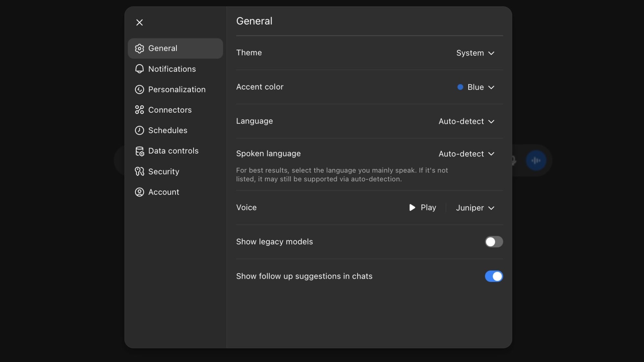Click the chevron next to Juniper
The image size is (644, 362).
(491, 208)
